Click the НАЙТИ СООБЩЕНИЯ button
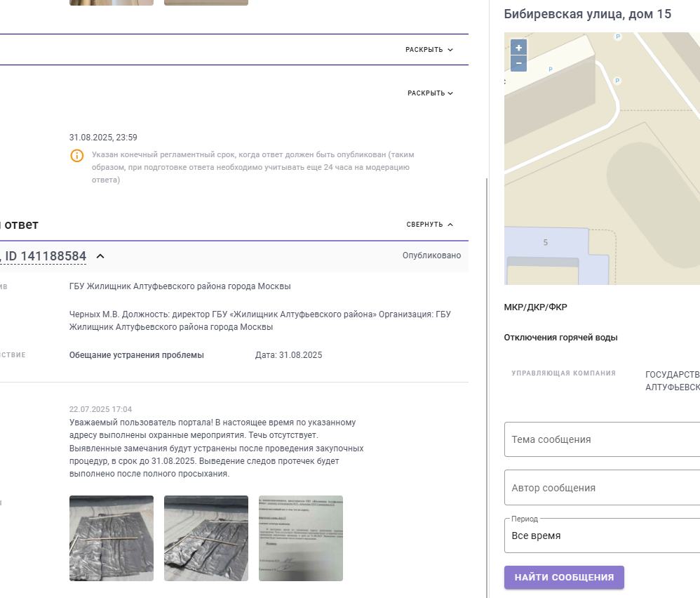700x598 pixels. click(x=564, y=578)
